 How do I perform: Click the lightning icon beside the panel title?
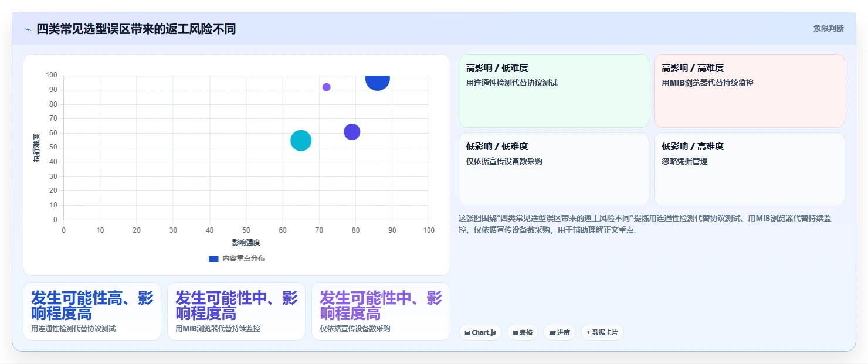click(x=28, y=29)
